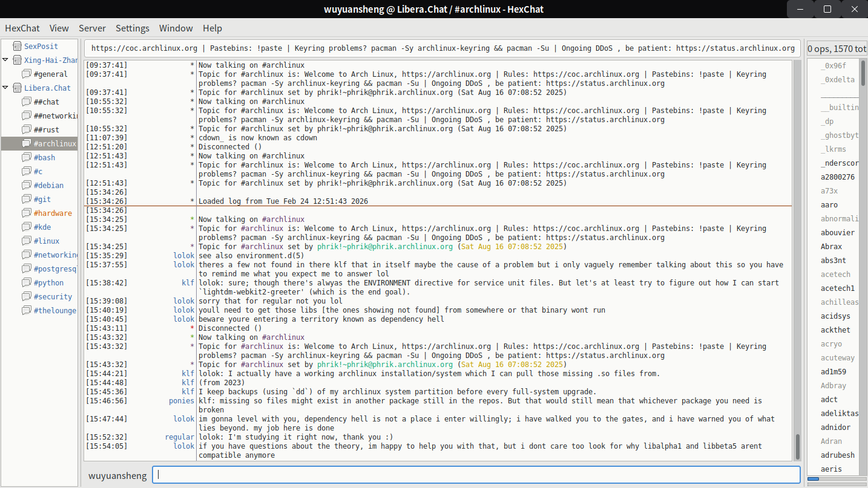Open the Server menu
Image resolution: width=868 pixels, height=488 pixels.
[x=92, y=28]
